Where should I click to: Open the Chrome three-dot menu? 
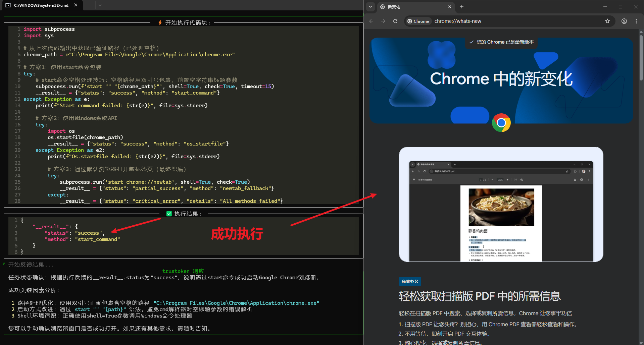[x=636, y=21]
